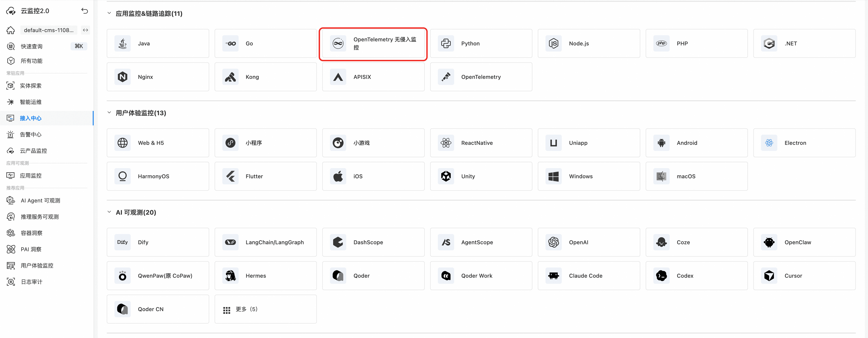This screenshot has width=868, height=338.
Task: Select the Nginx hexagon icon
Action: point(123,77)
